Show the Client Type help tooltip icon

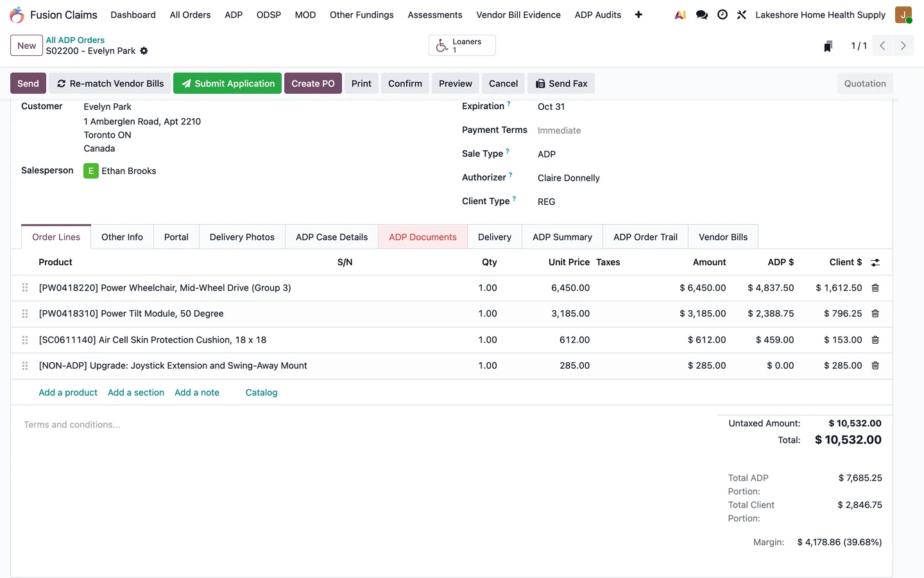pos(514,198)
